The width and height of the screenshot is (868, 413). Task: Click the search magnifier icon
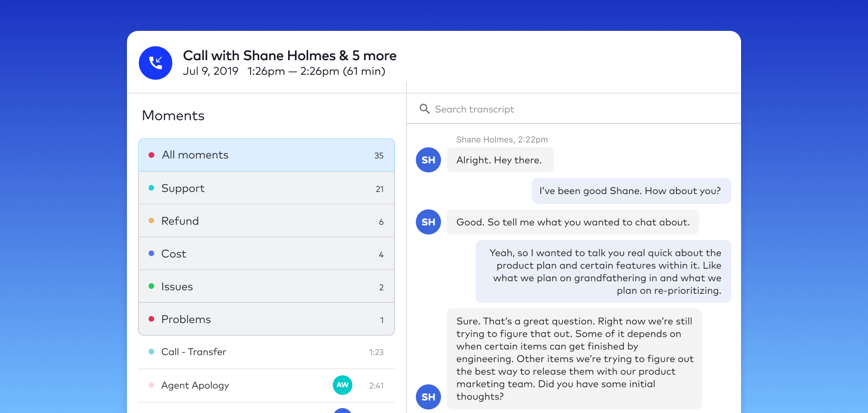[425, 109]
